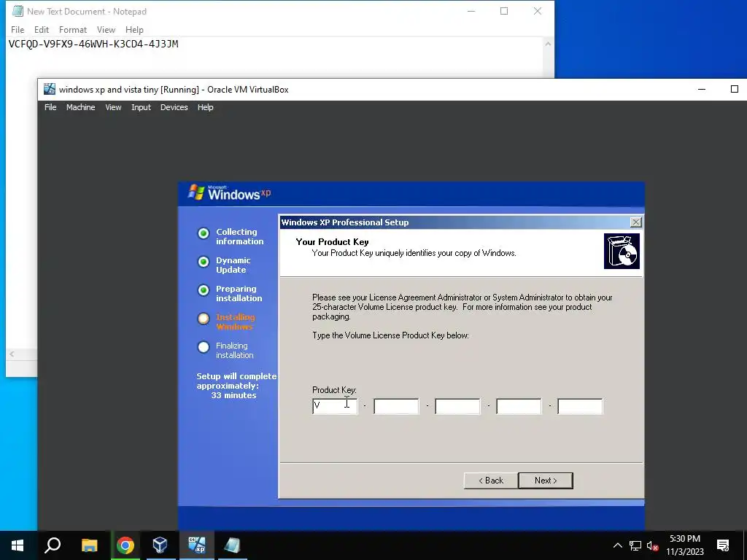Click Notepad scroll up arrow
The height and width of the screenshot is (560, 747).
point(548,44)
